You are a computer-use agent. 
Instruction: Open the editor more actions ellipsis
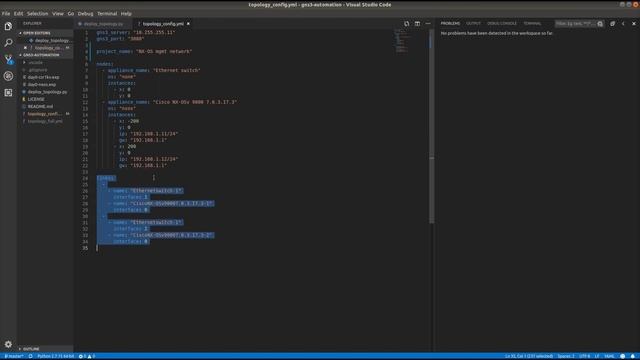click(428, 24)
